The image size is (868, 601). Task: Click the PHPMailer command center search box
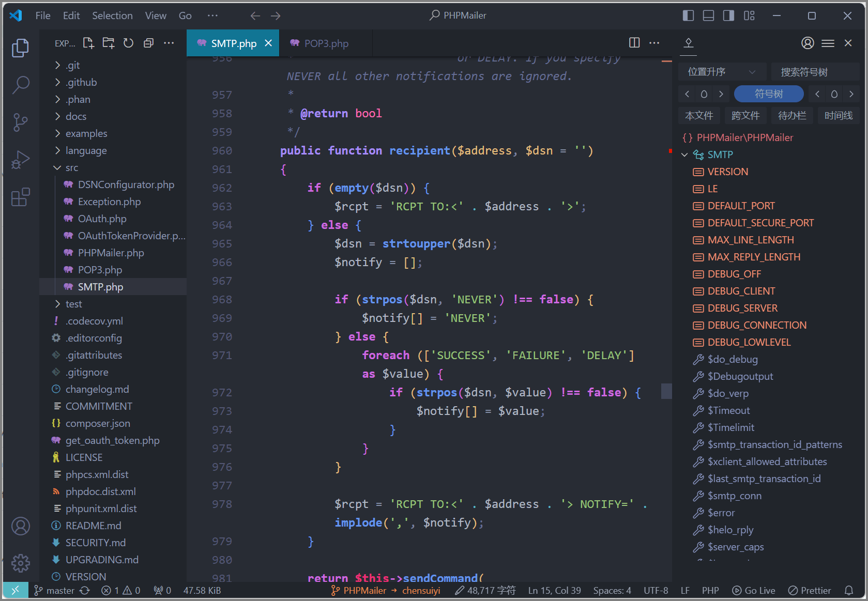click(x=458, y=16)
